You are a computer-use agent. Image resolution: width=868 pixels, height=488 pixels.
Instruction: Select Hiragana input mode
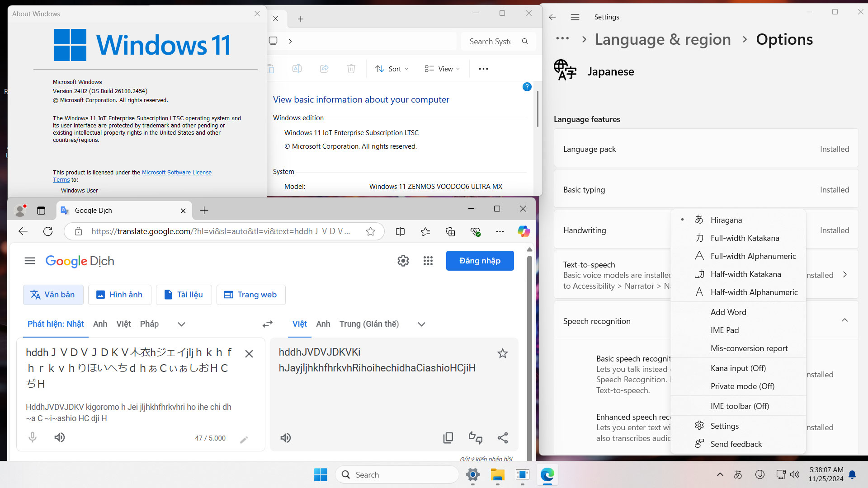click(738, 220)
